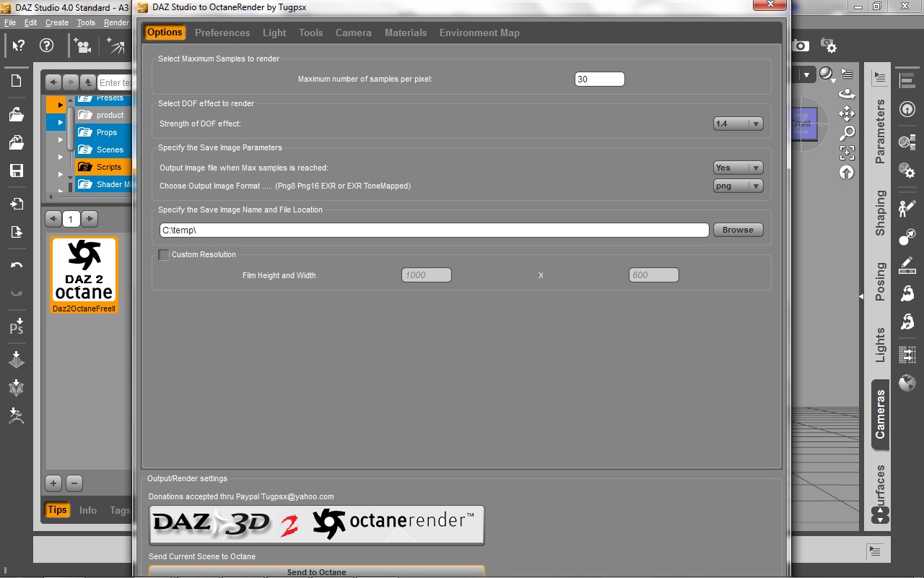The image size is (924, 578).
Task: Click the Joint Editor figure-pencil icon
Action: pos(907,209)
